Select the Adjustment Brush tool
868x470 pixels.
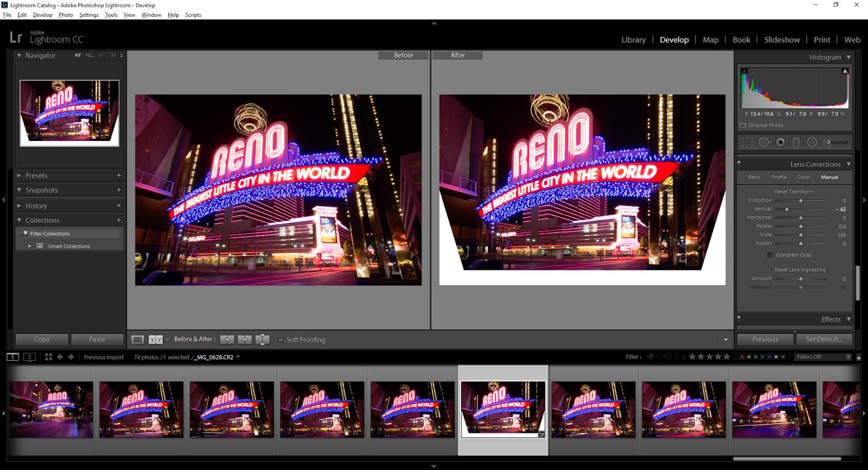836,142
